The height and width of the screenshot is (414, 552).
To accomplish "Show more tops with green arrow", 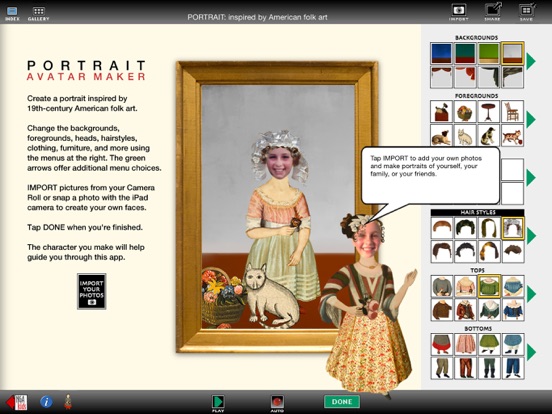I will coord(531,294).
